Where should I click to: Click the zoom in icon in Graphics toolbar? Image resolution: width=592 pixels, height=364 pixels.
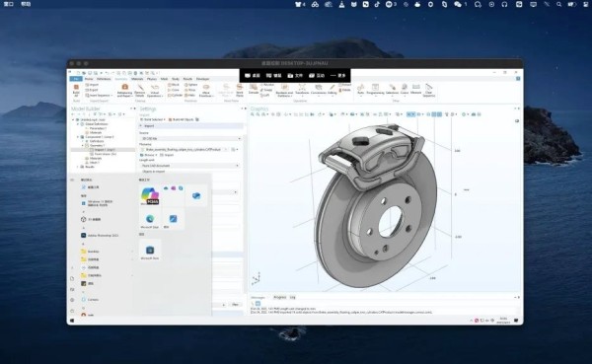[253, 114]
